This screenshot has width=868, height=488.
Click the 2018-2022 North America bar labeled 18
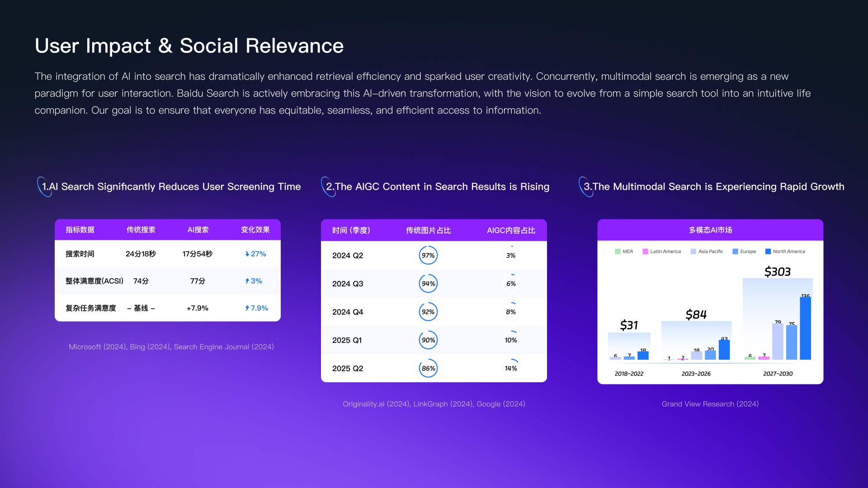tap(643, 356)
